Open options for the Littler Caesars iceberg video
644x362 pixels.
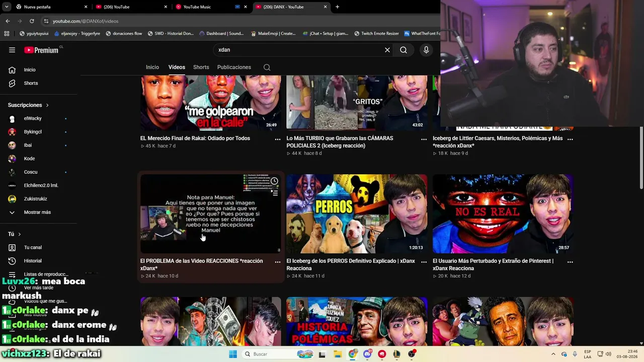(x=570, y=139)
